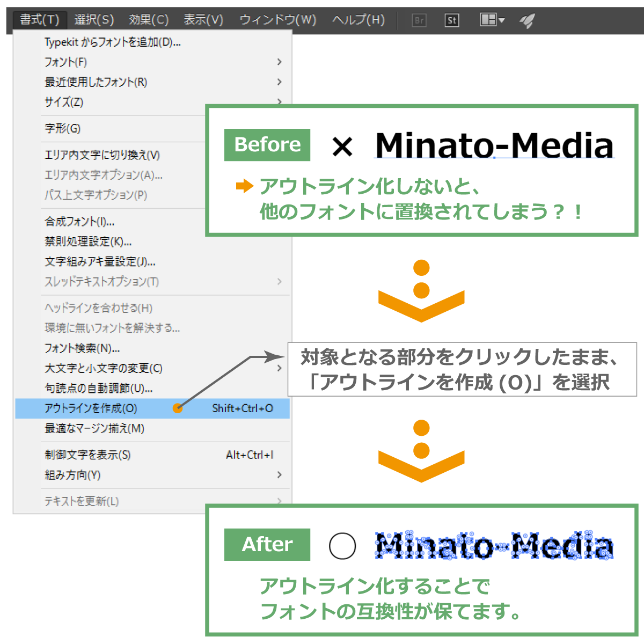Toggle 制御文字を表示(S)

(x=152, y=455)
